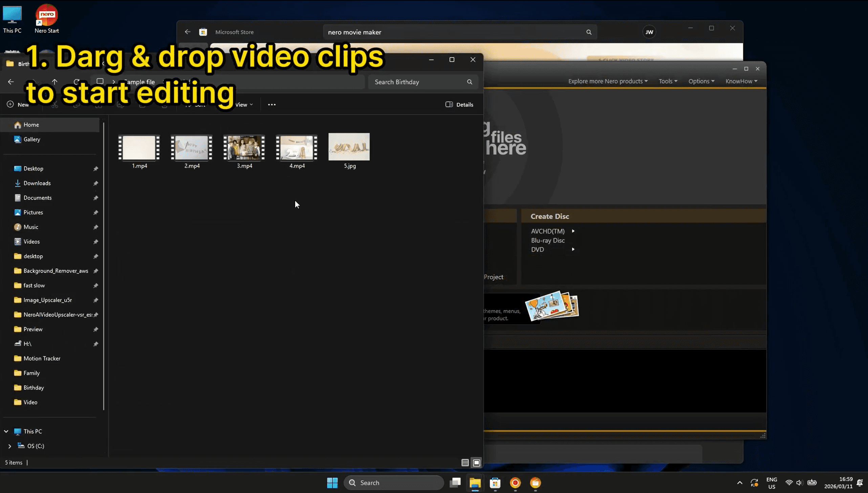Click the New button in Explorer

tap(18, 104)
